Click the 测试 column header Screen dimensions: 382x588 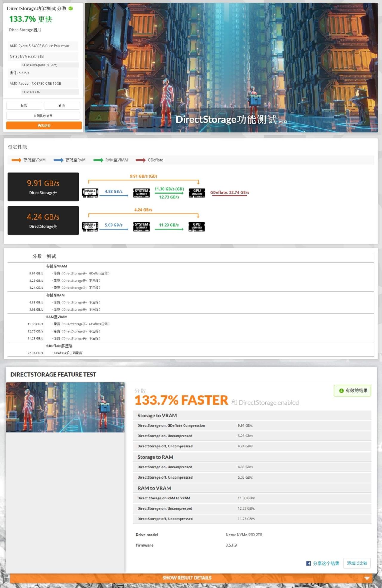[51, 256]
